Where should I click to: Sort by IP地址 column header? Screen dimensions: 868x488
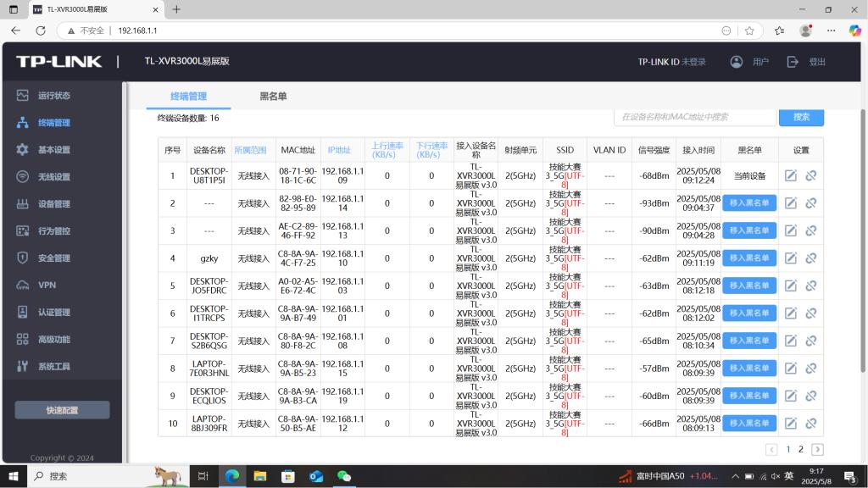coord(339,150)
